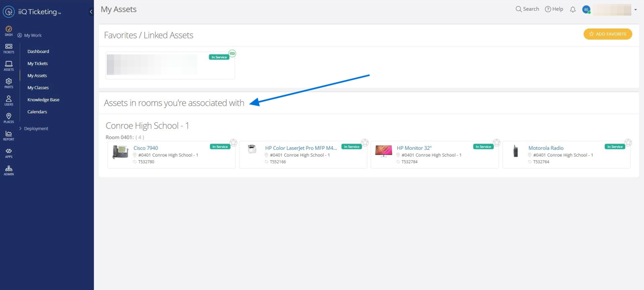This screenshot has height=290, width=644.
Task: Collapse the sidebar with the chevron
Action: [91, 12]
